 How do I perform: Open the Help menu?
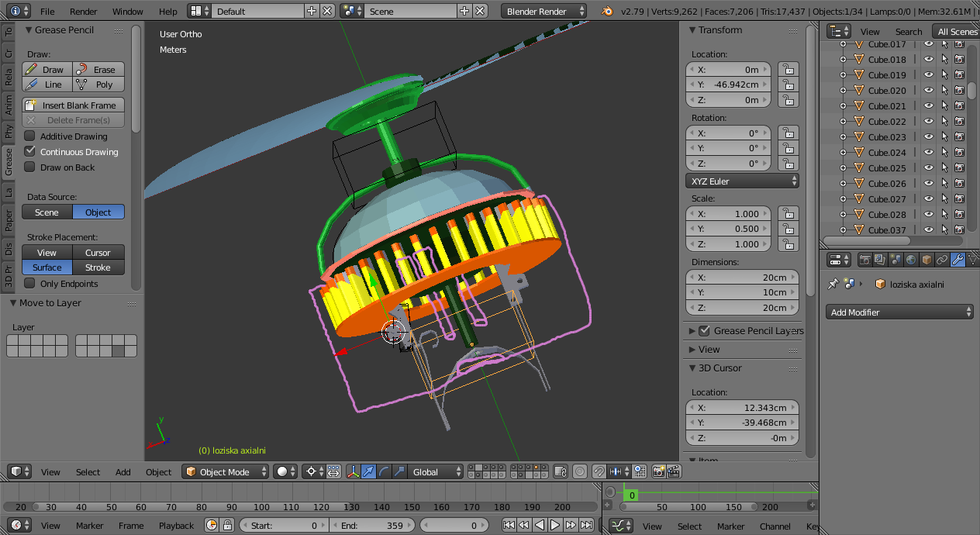[168, 12]
